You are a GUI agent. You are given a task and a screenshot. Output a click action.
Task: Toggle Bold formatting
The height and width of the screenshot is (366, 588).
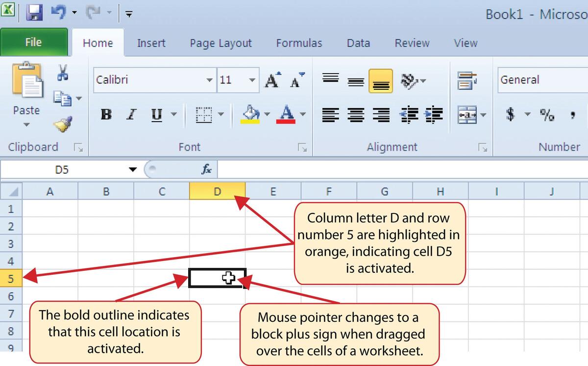pyautogui.click(x=106, y=115)
